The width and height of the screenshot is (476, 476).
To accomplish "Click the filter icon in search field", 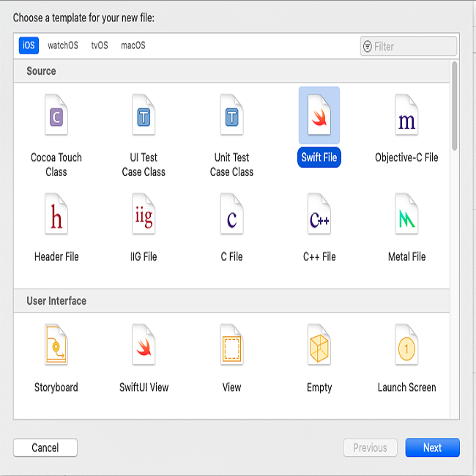I will point(368,46).
